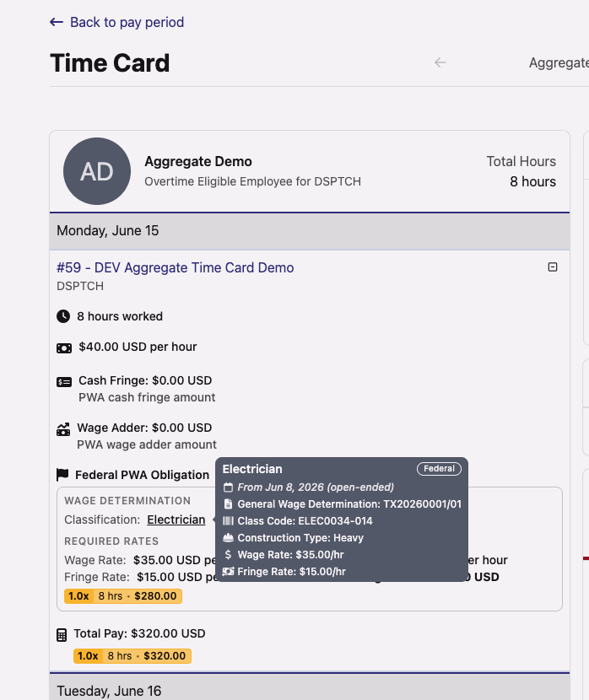
Task: Click the barcode icon beside Class Code
Action: (228, 521)
